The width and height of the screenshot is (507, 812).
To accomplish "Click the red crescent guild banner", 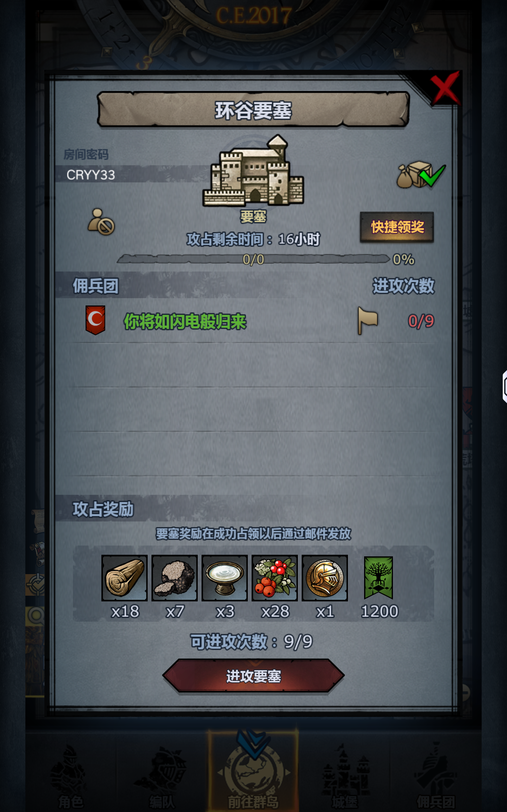I will (95, 320).
